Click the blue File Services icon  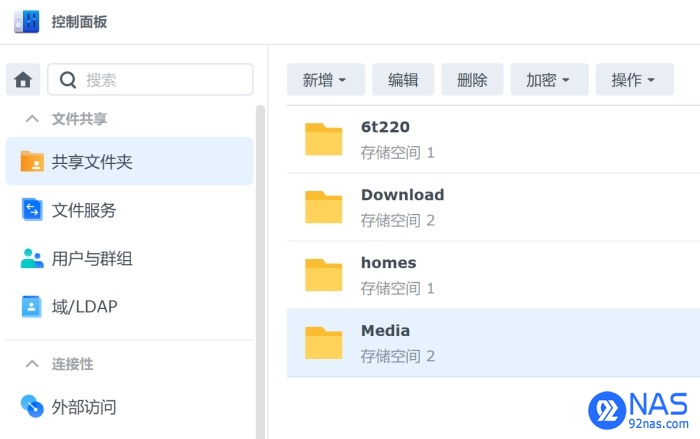click(x=32, y=209)
